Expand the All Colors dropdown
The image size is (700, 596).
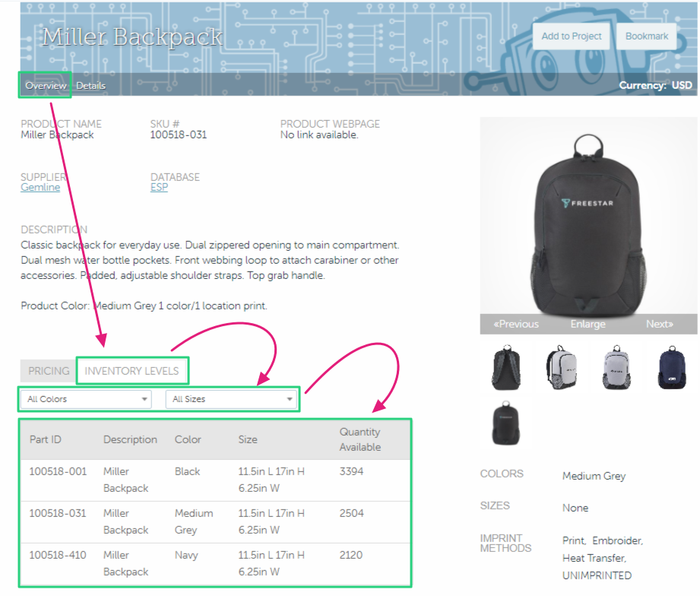click(86, 399)
